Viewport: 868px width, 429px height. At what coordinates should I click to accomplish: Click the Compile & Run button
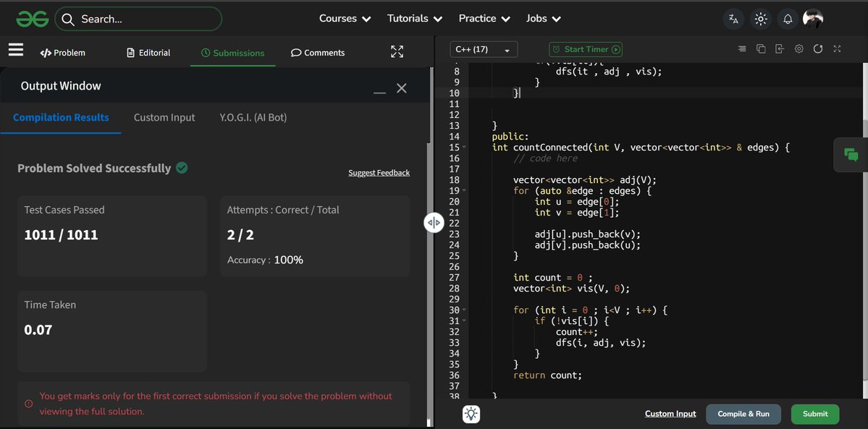743,414
